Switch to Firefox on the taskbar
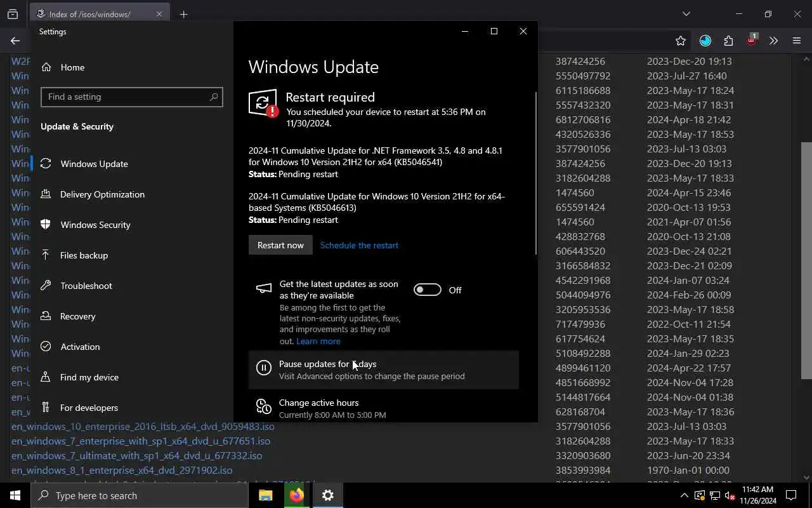Viewport: 812px width, 508px height. [296, 495]
